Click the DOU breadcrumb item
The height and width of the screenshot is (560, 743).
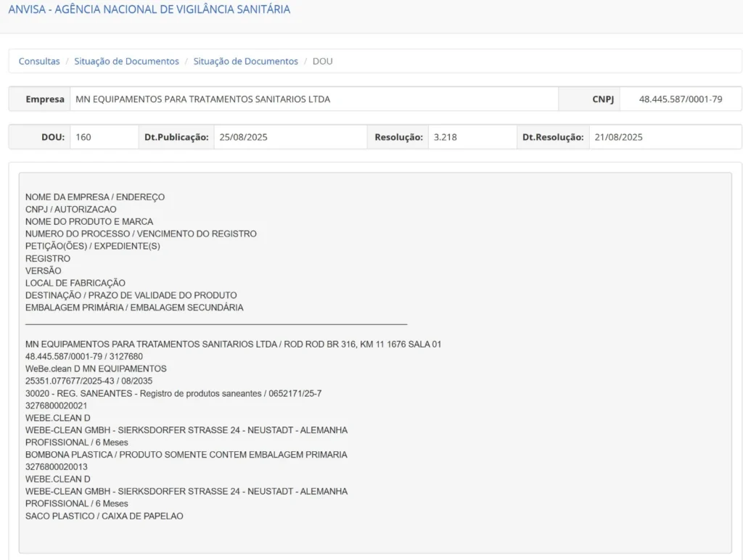coord(322,62)
